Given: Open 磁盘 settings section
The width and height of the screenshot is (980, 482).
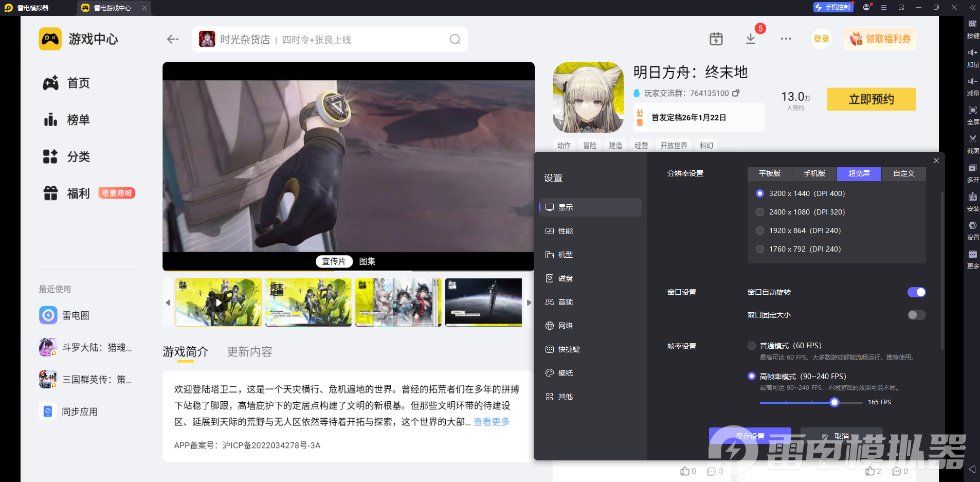Looking at the screenshot, I should [x=590, y=278].
